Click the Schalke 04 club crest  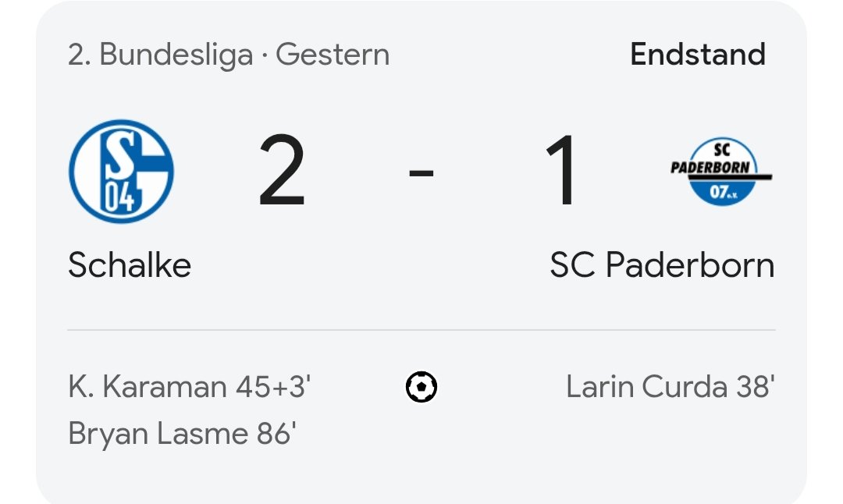pyautogui.click(x=121, y=172)
